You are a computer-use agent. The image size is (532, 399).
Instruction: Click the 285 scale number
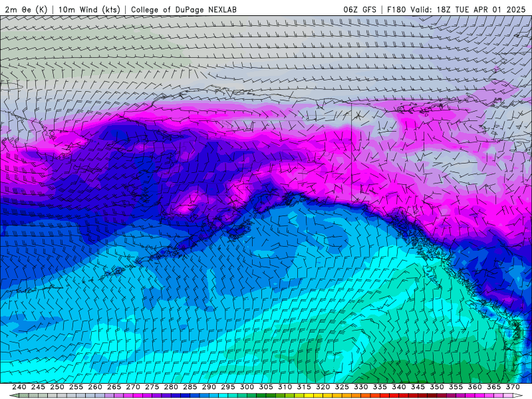(x=190, y=387)
